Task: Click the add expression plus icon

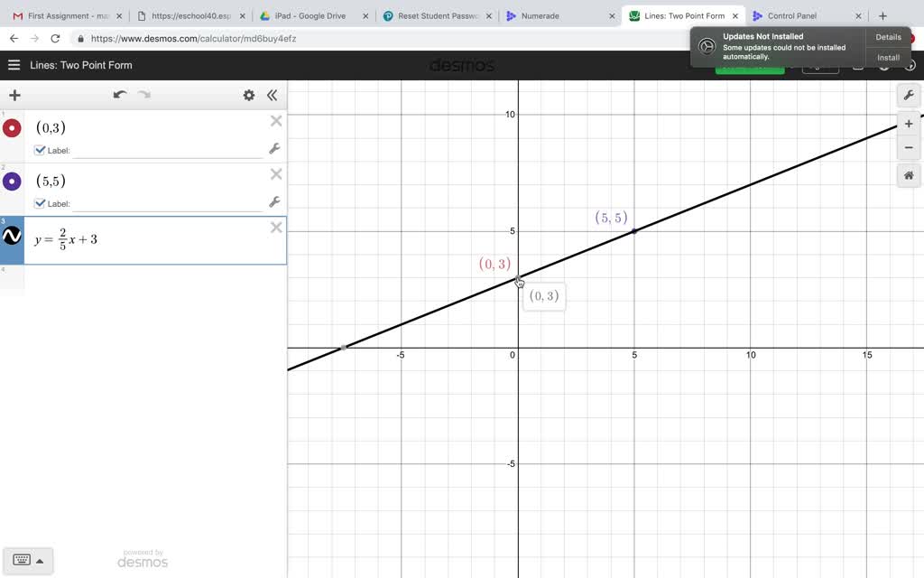Action: [x=14, y=95]
